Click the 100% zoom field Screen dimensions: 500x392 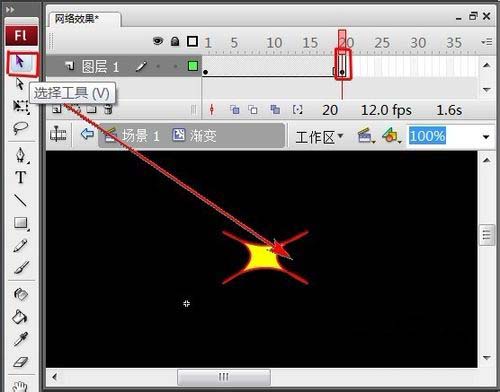coord(427,136)
